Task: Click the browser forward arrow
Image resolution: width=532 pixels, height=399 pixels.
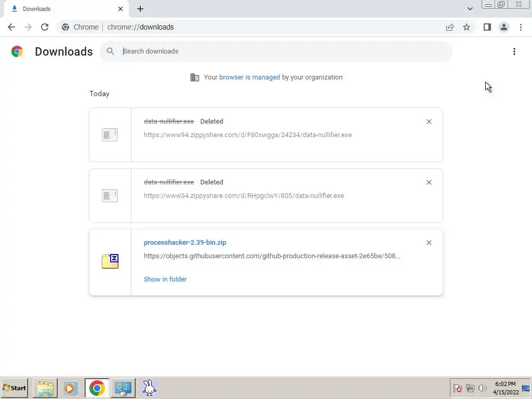Action: click(28, 27)
